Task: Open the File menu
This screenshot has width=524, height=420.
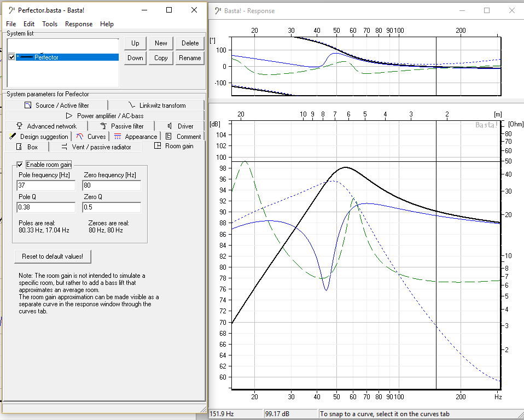Action: coord(11,24)
